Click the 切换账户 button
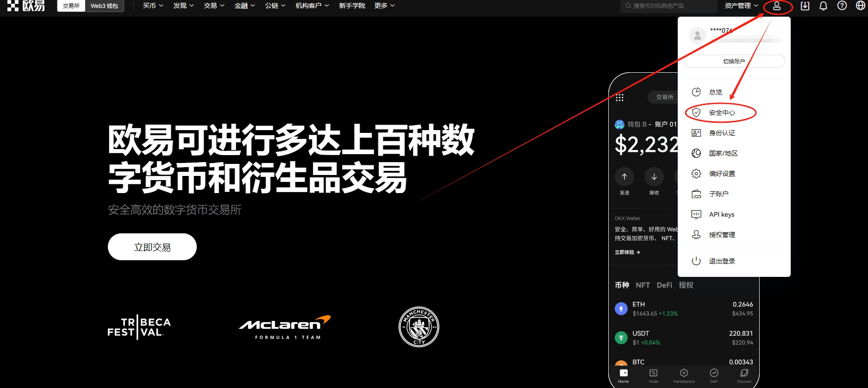Screen dimensions: 868x388 (x=734, y=61)
